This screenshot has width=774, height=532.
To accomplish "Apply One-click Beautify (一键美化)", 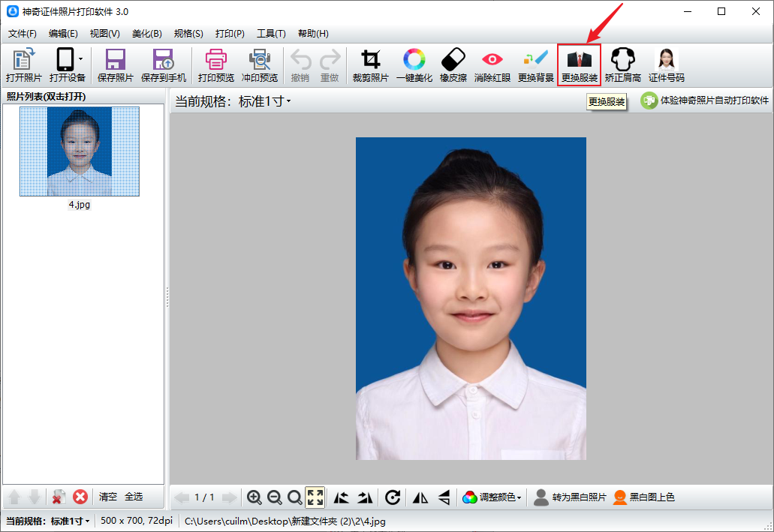I will tap(414, 65).
